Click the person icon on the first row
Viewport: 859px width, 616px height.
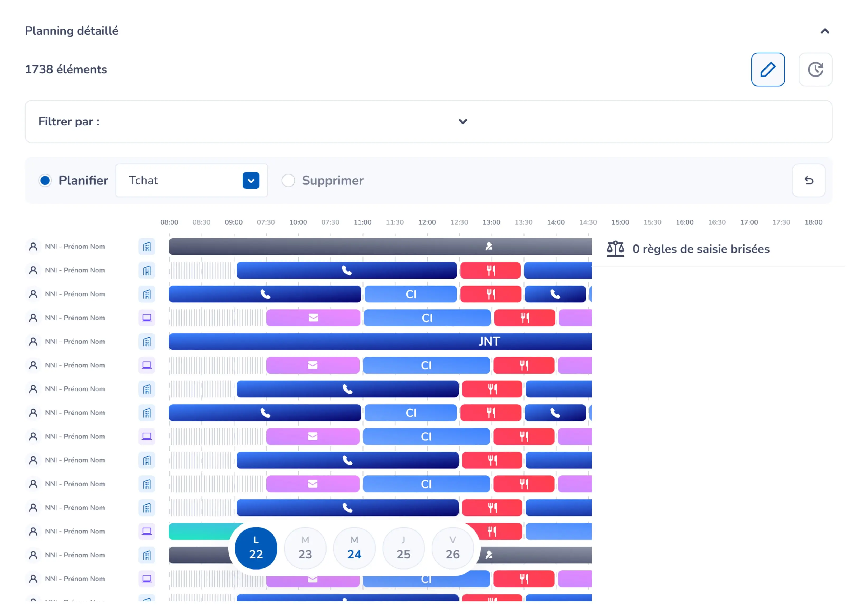(x=33, y=247)
